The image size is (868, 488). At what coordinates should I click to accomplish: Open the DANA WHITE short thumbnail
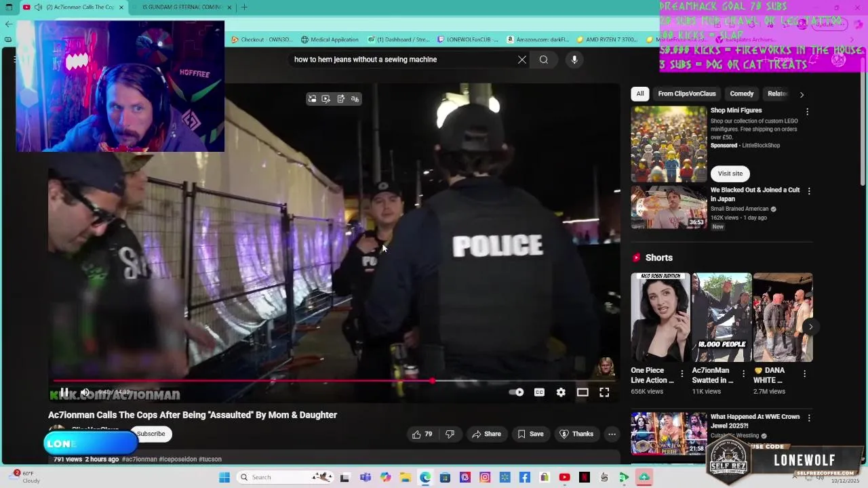[783, 317]
